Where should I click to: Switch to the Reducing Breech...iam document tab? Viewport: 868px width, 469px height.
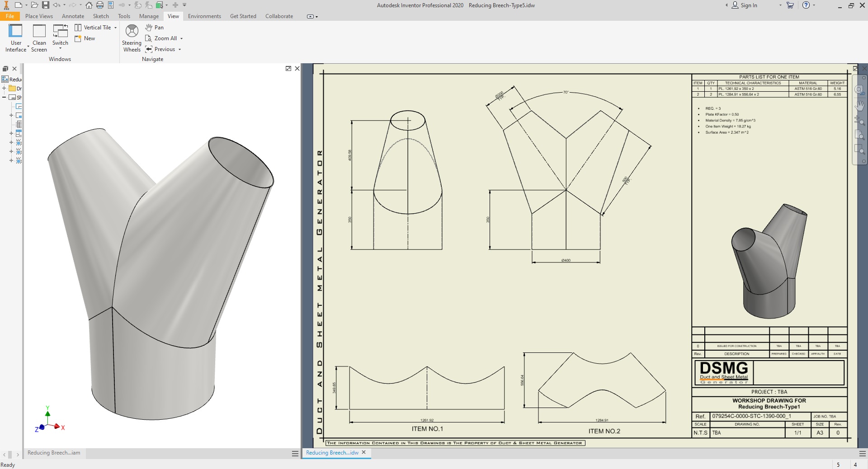tap(53, 453)
